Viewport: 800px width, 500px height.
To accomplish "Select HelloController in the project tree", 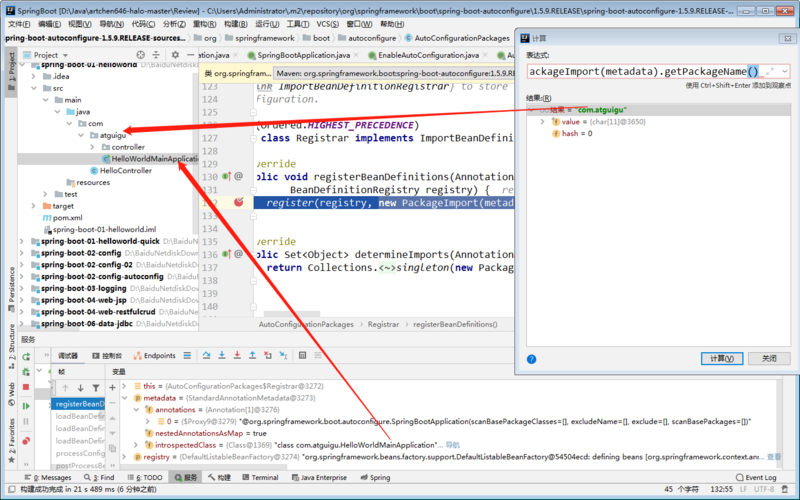I will click(x=126, y=170).
